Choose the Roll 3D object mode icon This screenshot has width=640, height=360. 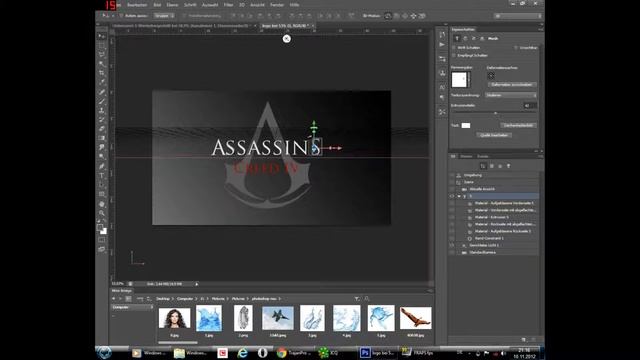tap(396, 16)
